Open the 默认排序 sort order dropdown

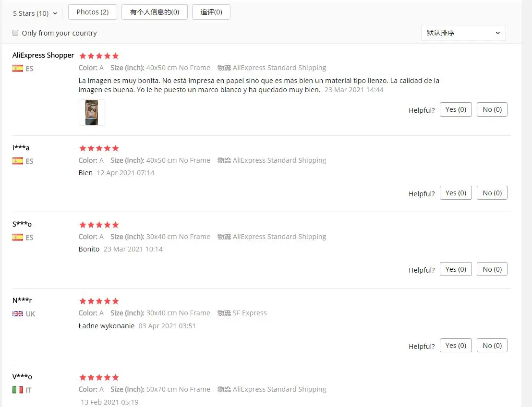(x=463, y=33)
